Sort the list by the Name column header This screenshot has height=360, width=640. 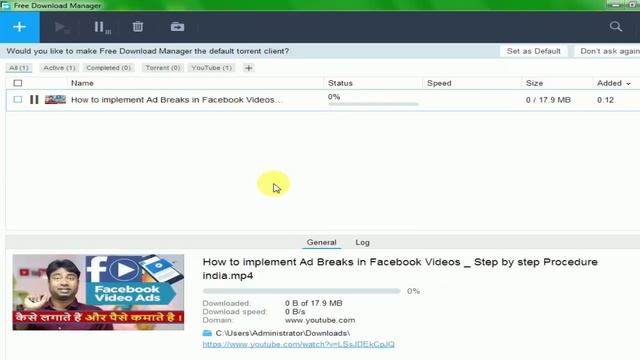click(x=82, y=83)
